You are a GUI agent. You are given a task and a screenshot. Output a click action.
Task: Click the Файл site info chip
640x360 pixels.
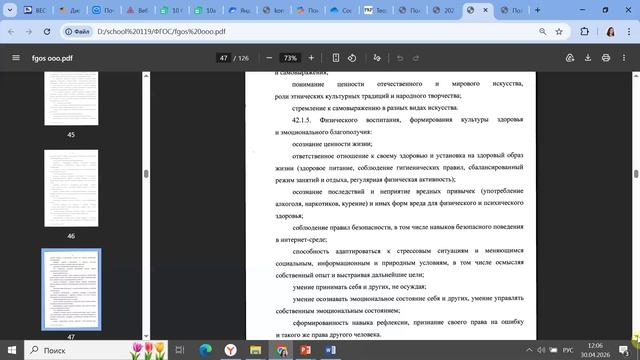point(78,31)
